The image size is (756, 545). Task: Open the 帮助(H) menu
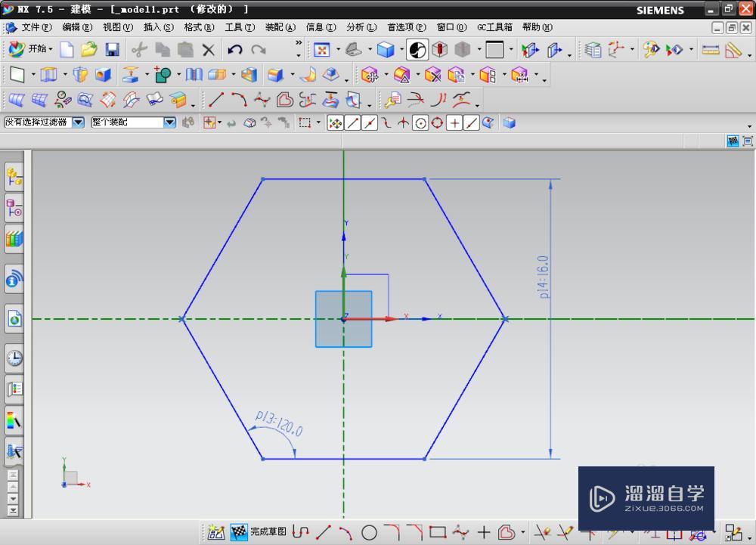click(x=537, y=27)
